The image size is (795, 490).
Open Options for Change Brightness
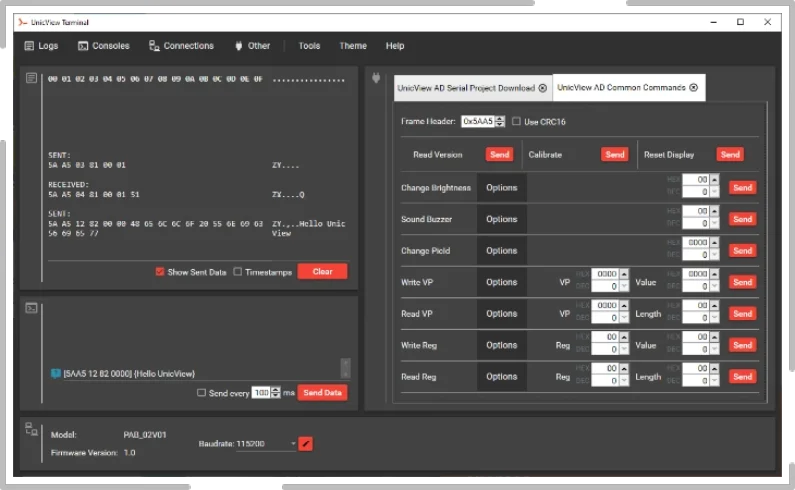[x=501, y=188]
